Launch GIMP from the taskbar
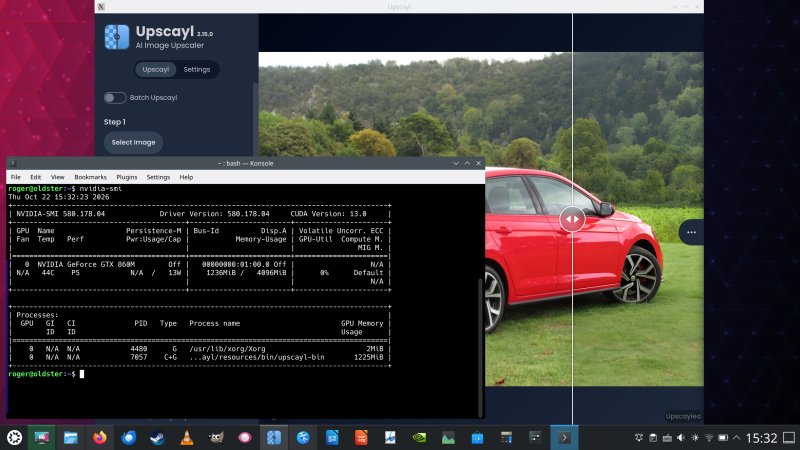Image resolution: width=800 pixels, height=450 pixels. (216, 437)
